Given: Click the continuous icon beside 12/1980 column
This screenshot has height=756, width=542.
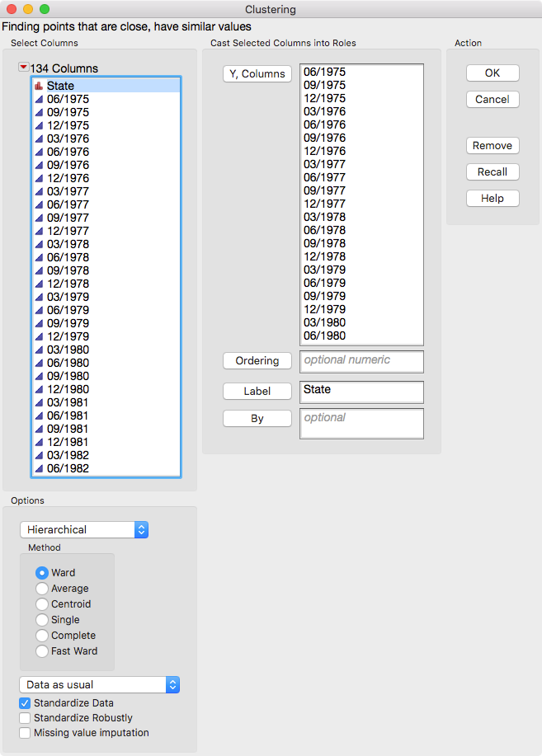Looking at the screenshot, I should pos(39,390).
